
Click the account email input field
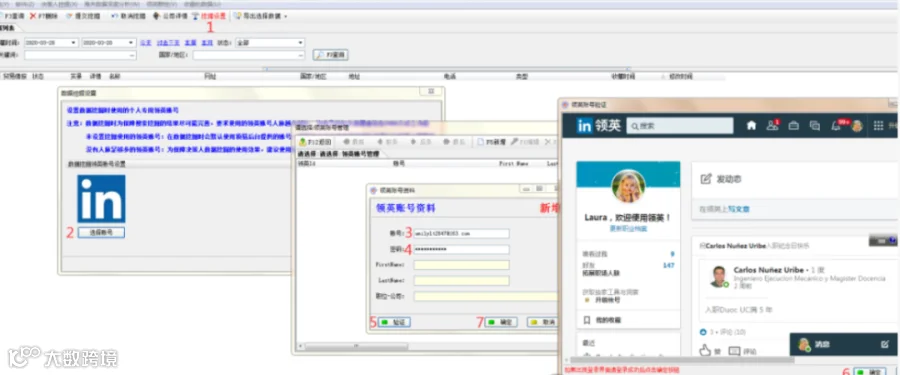pos(461,234)
